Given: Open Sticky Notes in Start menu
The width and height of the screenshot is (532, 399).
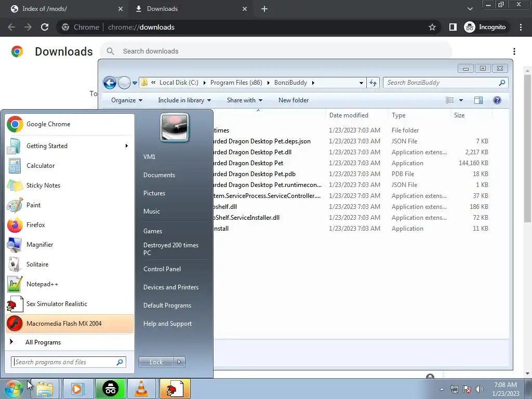Looking at the screenshot, I should 70,185.
